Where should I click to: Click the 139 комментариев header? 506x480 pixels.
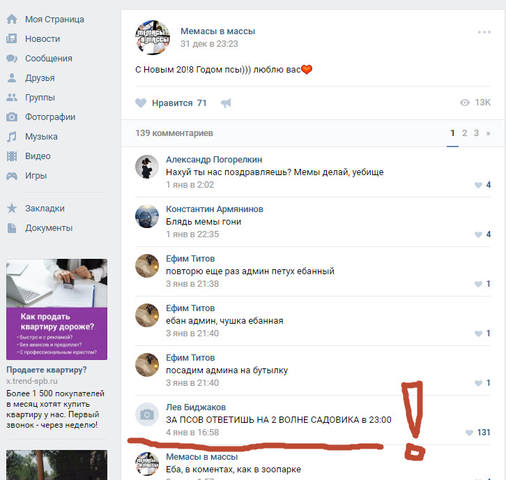click(x=174, y=133)
